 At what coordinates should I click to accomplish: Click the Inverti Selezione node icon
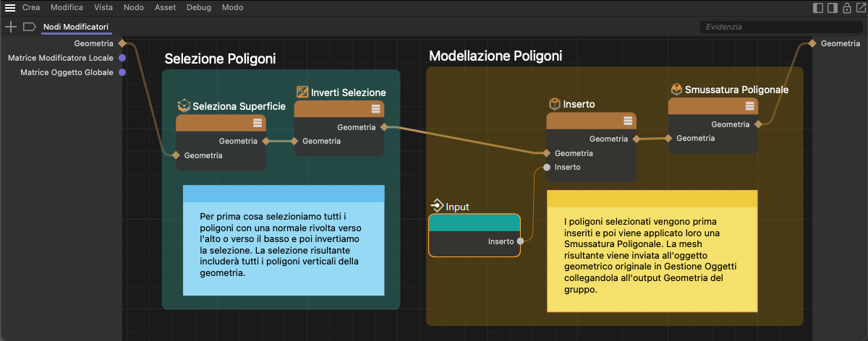pyautogui.click(x=302, y=92)
